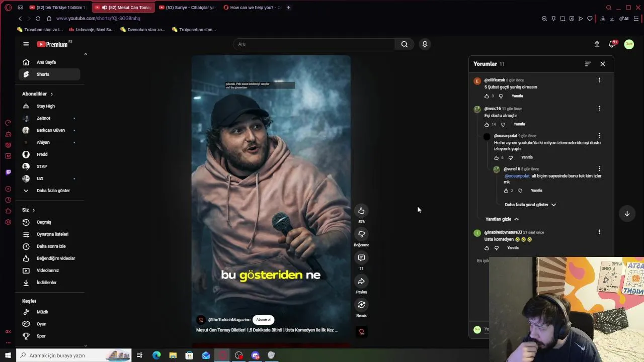644x362 pixels.
Task: Go back using the browser back arrow
Action: click(20, 19)
